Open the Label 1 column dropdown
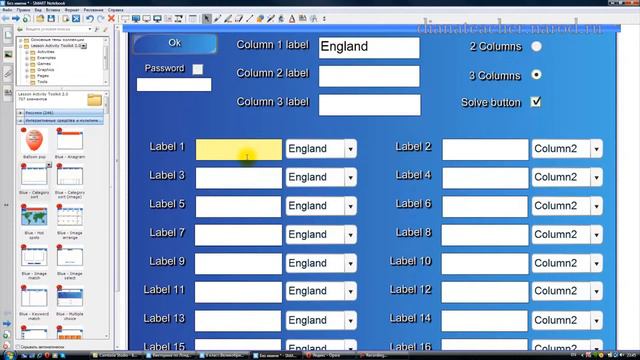 (x=351, y=149)
